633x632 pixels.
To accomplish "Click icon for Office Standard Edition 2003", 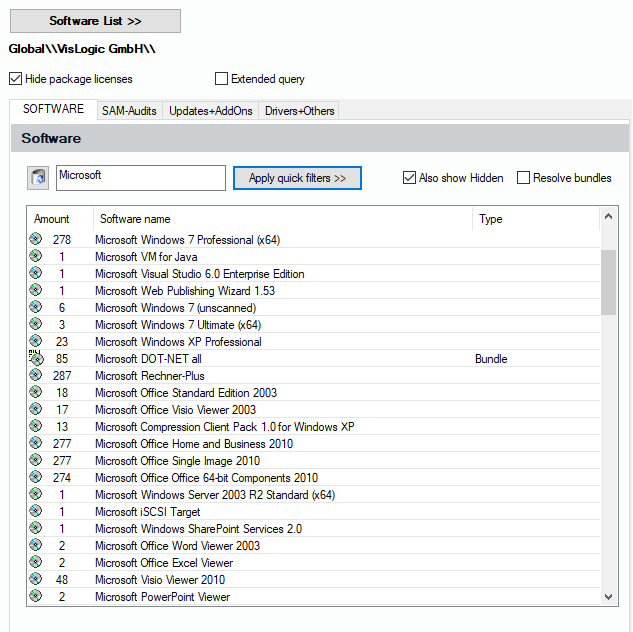I will click(36, 392).
